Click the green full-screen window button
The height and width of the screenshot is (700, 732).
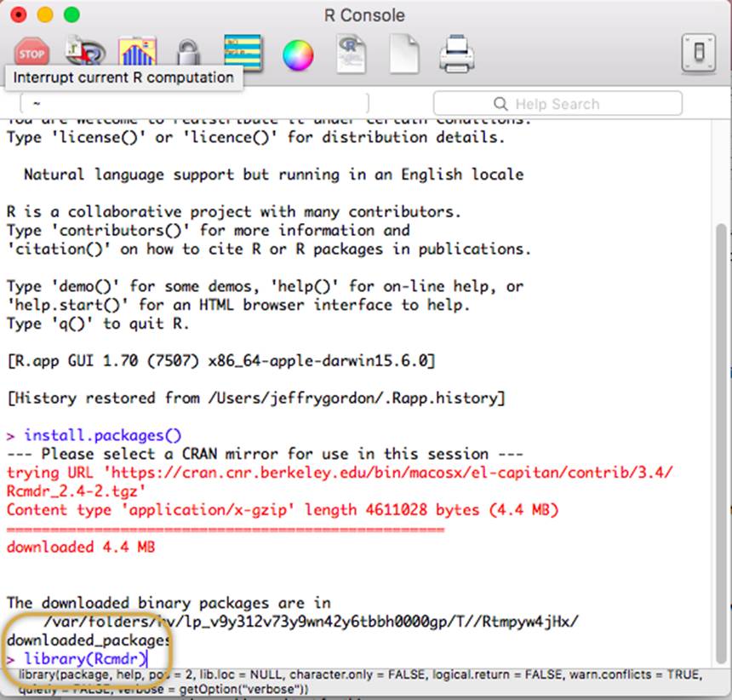pyautogui.click(x=71, y=14)
